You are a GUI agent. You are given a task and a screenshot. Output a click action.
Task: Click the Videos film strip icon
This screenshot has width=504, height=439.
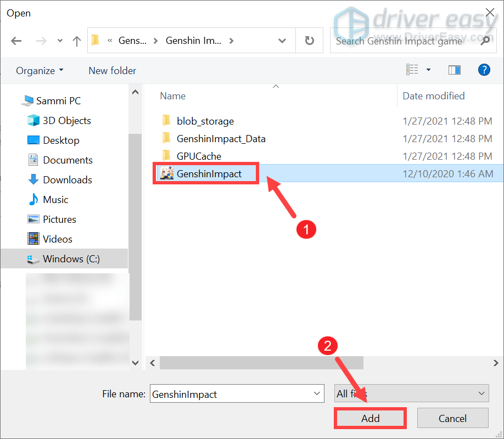pyautogui.click(x=33, y=239)
